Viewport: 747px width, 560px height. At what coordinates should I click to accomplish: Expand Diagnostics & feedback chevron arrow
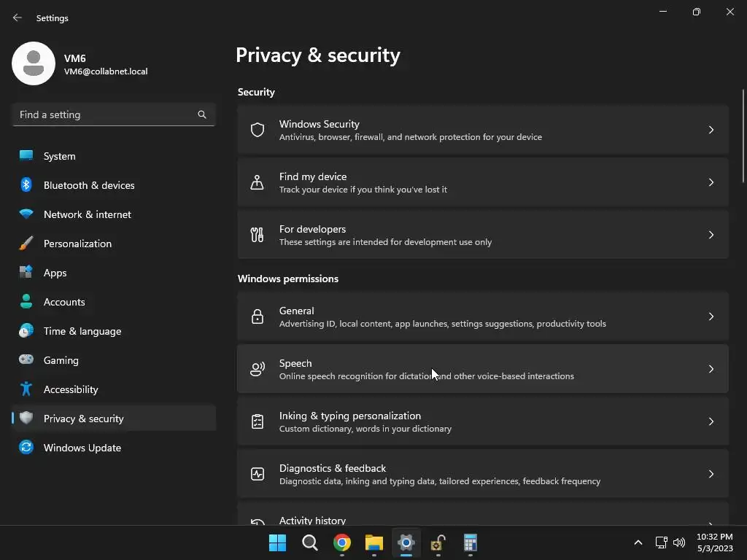(x=711, y=474)
